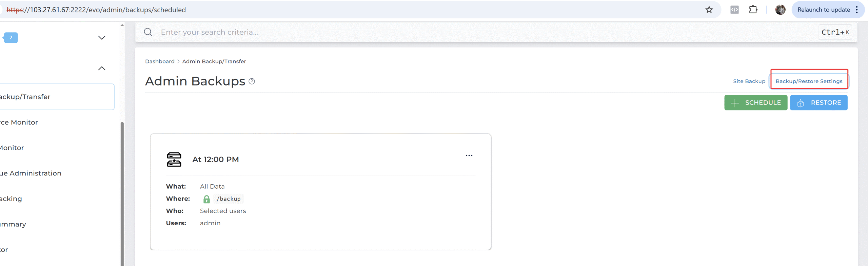868x266 pixels.
Task: Open the browser profile avatar
Action: pos(780,10)
